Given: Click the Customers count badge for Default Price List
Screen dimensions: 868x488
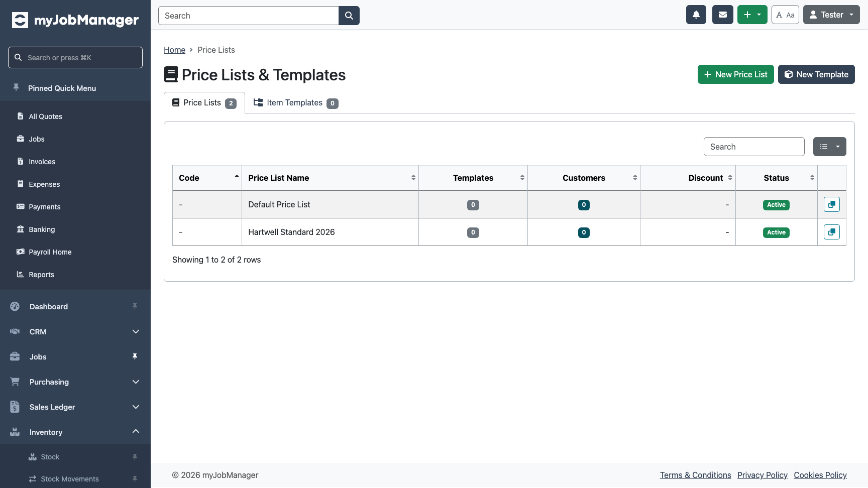Looking at the screenshot, I should tap(584, 205).
